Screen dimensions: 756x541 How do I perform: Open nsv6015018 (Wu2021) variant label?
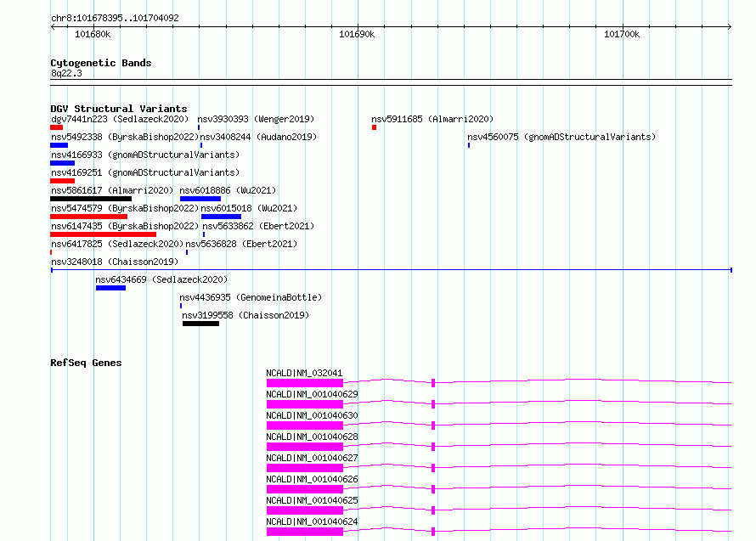[x=249, y=208]
